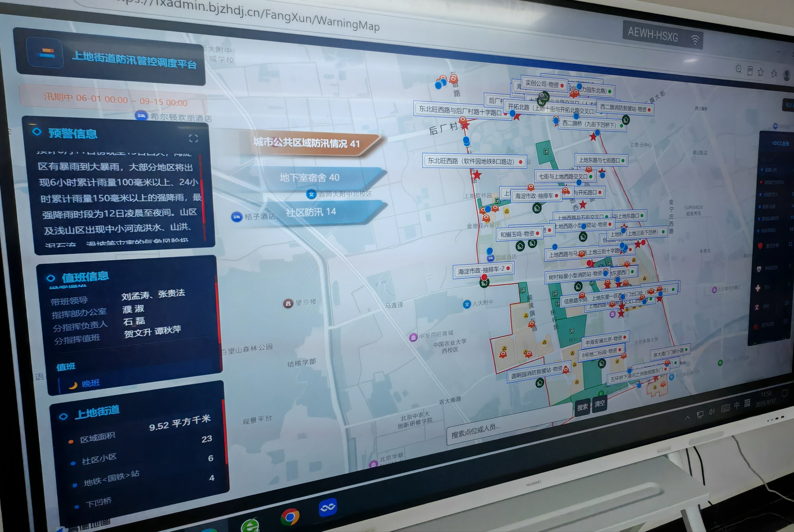Open the notification center icon
Viewport: 794px width, 532px height.
(x=785, y=393)
